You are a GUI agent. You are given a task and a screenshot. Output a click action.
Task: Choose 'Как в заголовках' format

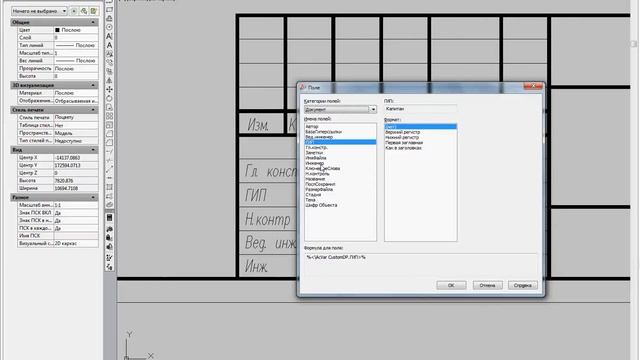pyautogui.click(x=403, y=148)
